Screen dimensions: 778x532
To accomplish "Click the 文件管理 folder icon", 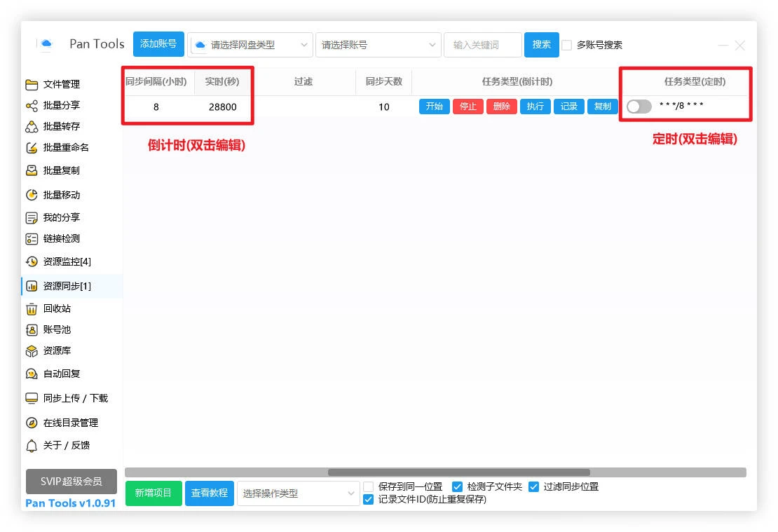I will tap(32, 85).
